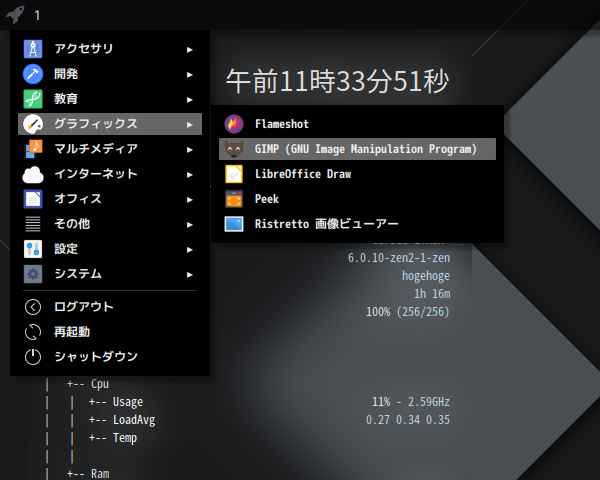This screenshot has height=480, width=600.
Task: Click the ログアウト back-arrow icon
Action: coord(33,307)
